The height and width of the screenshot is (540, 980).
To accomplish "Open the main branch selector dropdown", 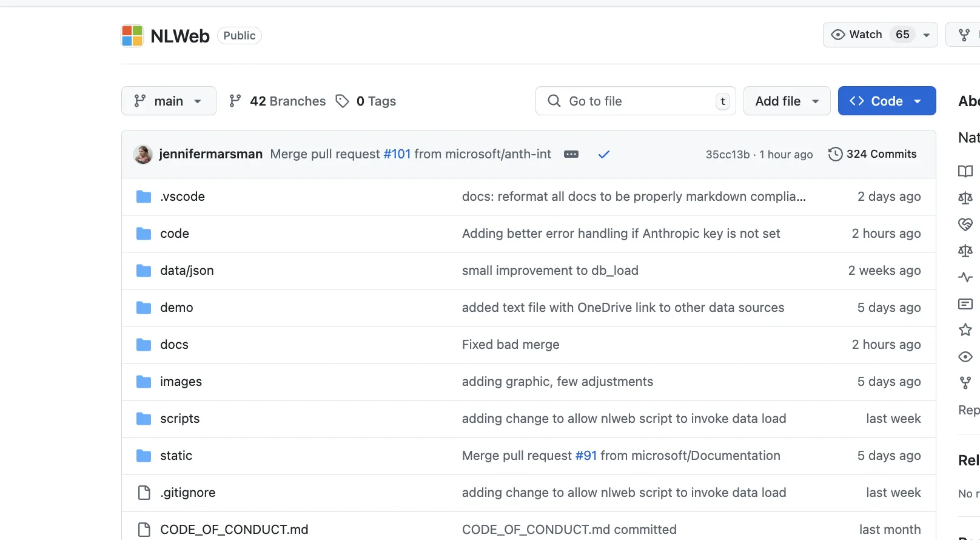I will [x=169, y=101].
